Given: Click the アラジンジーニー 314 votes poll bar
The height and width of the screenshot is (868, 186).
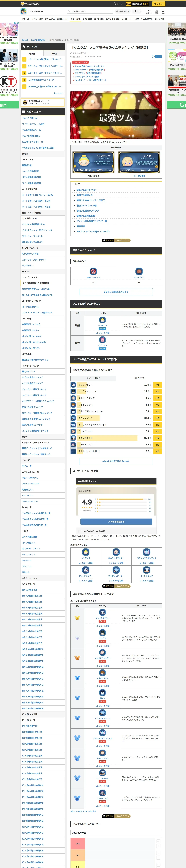Looking at the screenshot, I should click(x=115, y=418).
